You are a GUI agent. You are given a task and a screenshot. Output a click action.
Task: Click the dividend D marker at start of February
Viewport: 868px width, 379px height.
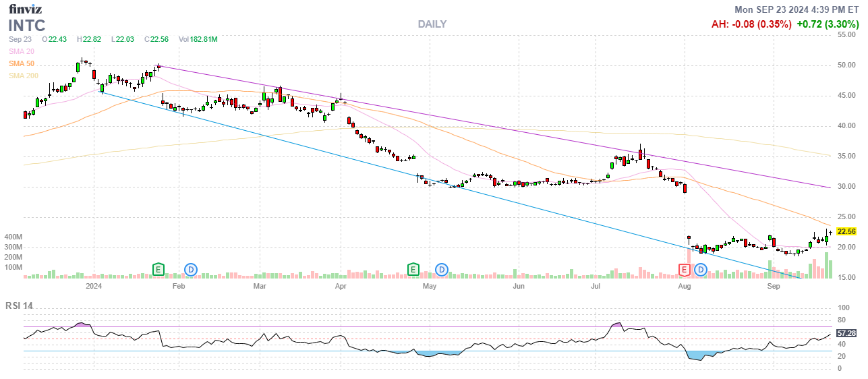(x=191, y=270)
